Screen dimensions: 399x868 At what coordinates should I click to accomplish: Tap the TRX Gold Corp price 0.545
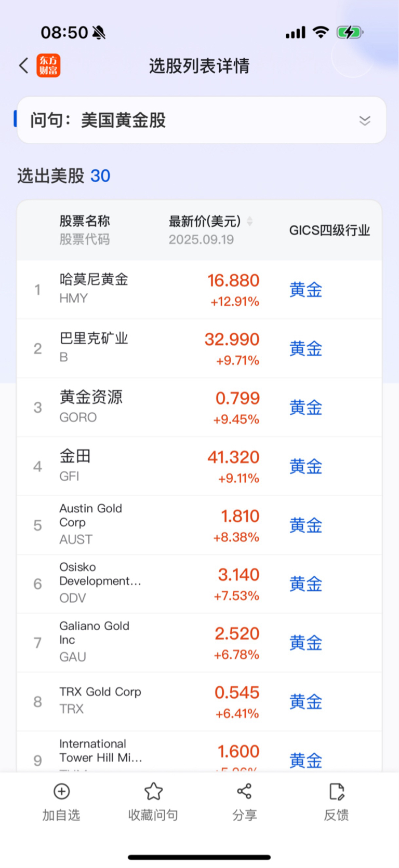pos(237,693)
